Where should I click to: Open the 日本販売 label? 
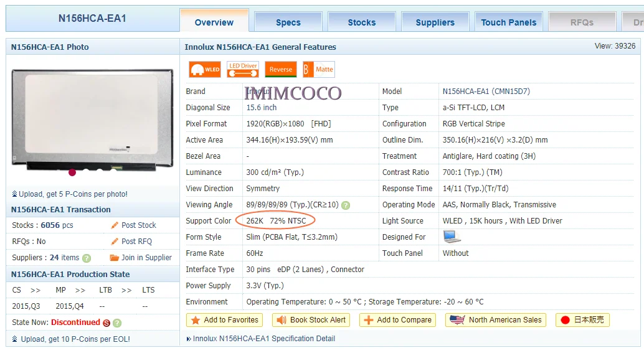(589, 320)
